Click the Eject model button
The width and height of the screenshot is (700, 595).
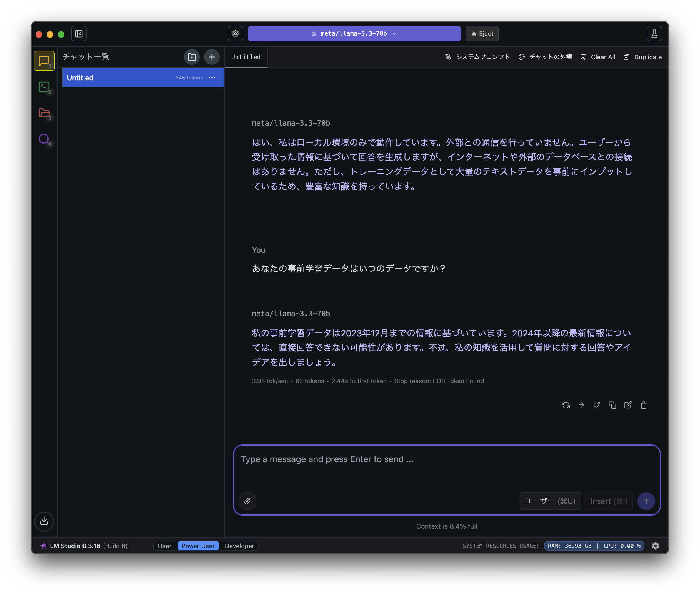click(x=482, y=33)
